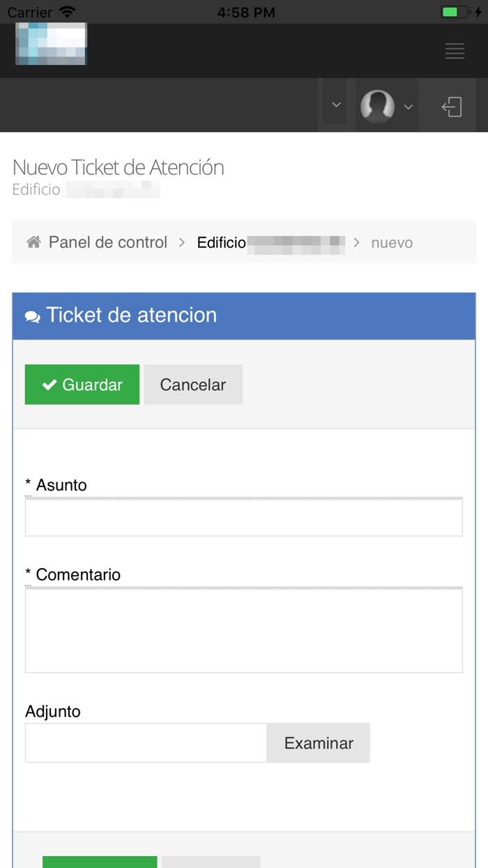The image size is (488, 868).
Task: Cancel the new ticket form
Action: pyautogui.click(x=193, y=384)
